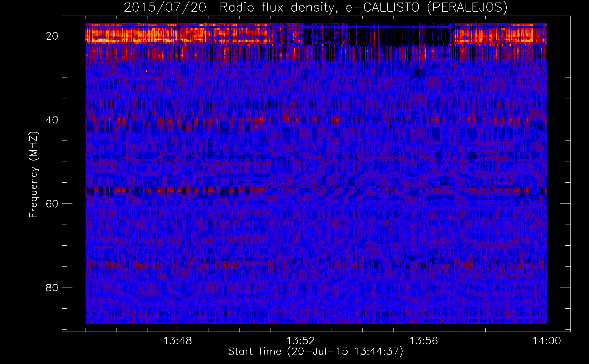Click the 40 MHz frequency tick label
The image size is (589, 364).
[x=52, y=120]
